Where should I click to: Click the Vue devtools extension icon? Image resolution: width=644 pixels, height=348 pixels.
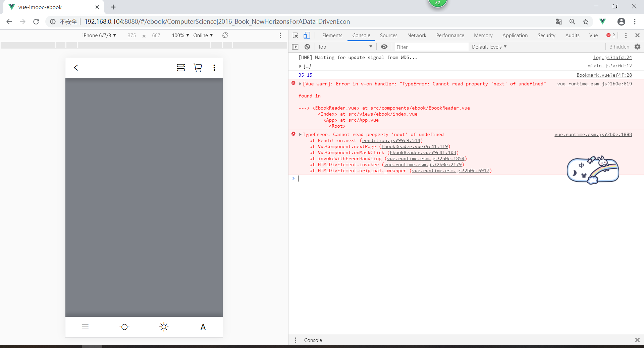603,21
